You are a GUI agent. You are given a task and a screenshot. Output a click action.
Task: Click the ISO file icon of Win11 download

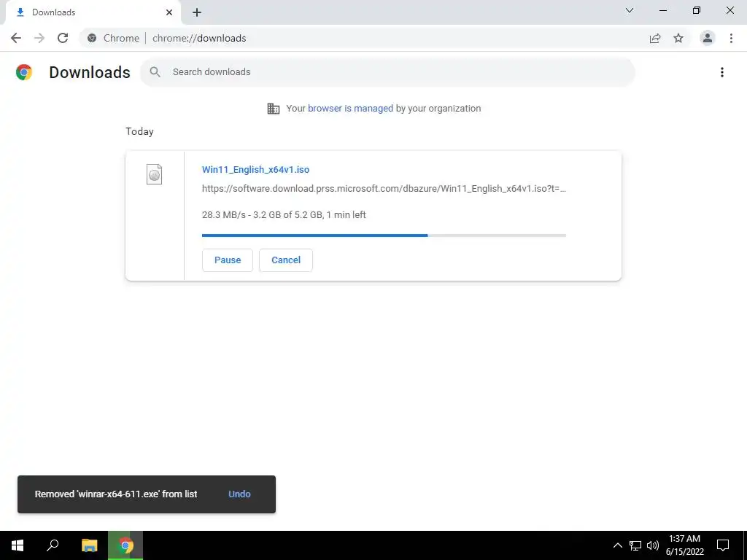154,174
